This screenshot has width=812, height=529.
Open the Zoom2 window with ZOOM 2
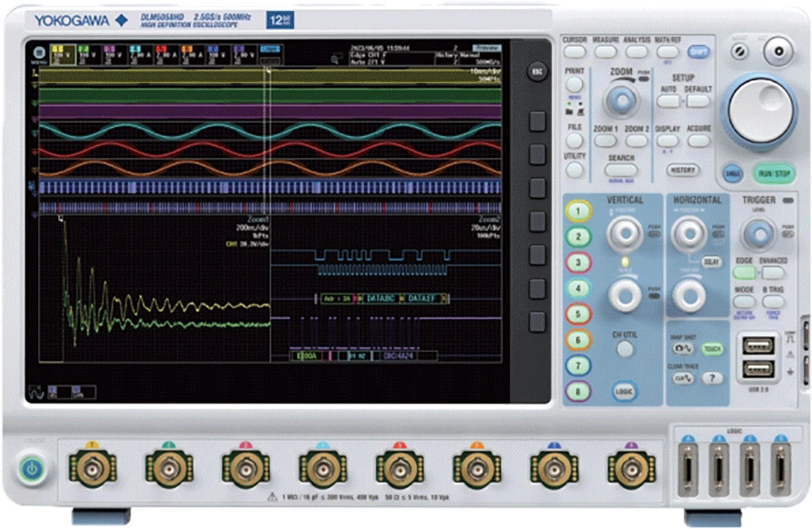[x=636, y=139]
